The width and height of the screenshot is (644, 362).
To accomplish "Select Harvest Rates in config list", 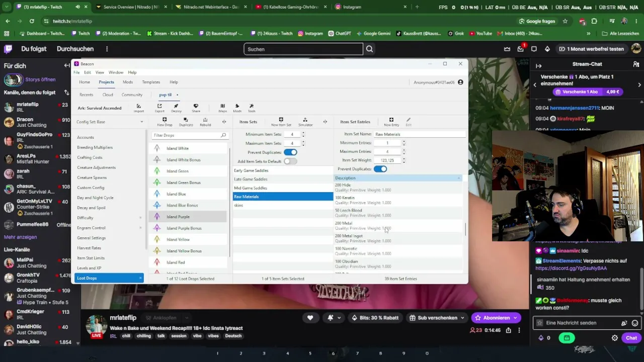I will click(89, 248).
